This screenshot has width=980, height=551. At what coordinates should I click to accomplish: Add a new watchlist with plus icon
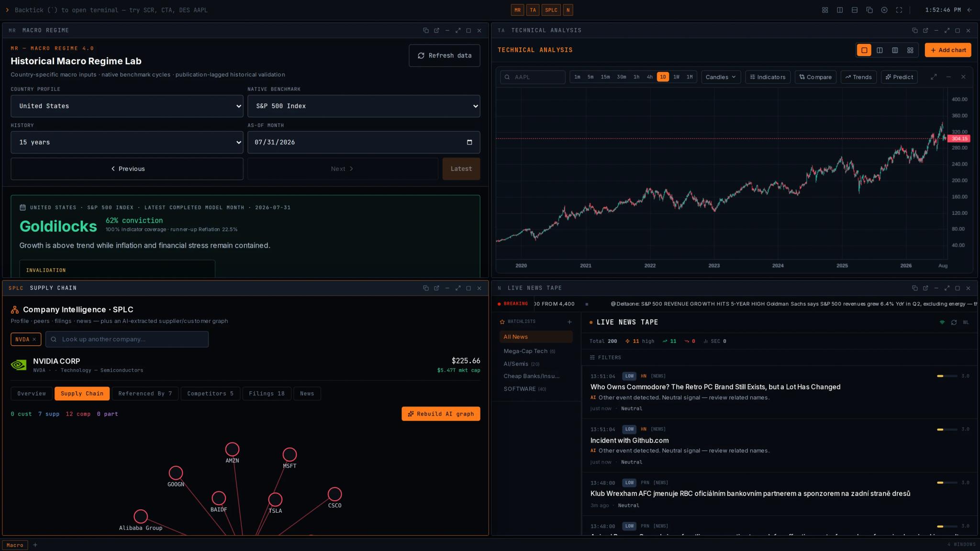coord(569,322)
